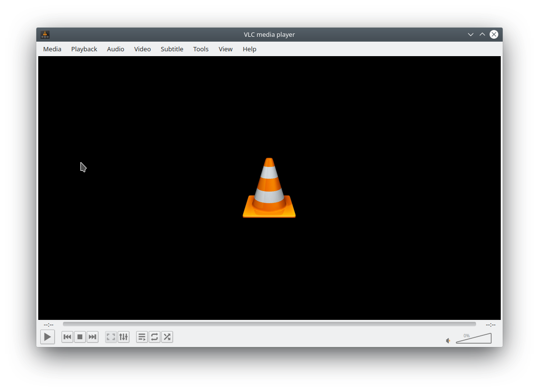Click the playback seek bar
The height and width of the screenshot is (392, 539).
coord(269,324)
